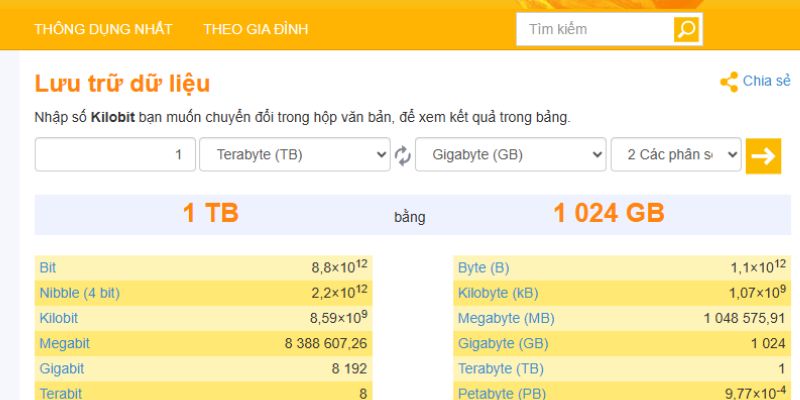Click the Nibble (4 bit) link
This screenshot has width=800, height=400.
tap(79, 293)
